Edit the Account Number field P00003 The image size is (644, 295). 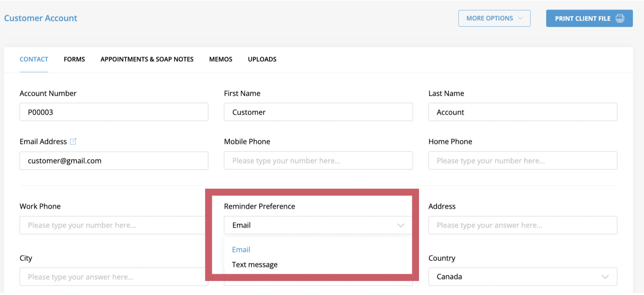[x=114, y=112]
